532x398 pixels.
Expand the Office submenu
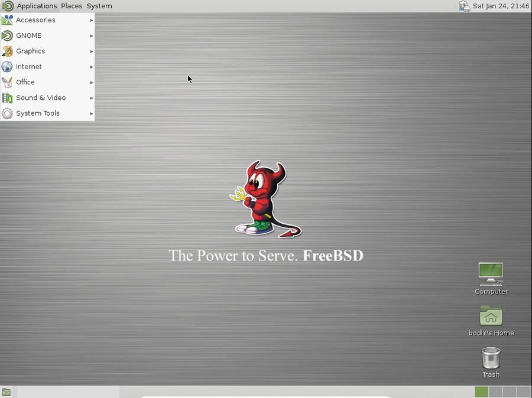tap(47, 83)
